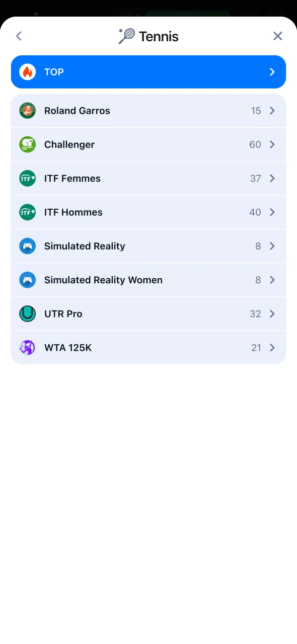Expand Challenger list via right chevron
This screenshot has height=644, width=297.
[x=272, y=144]
